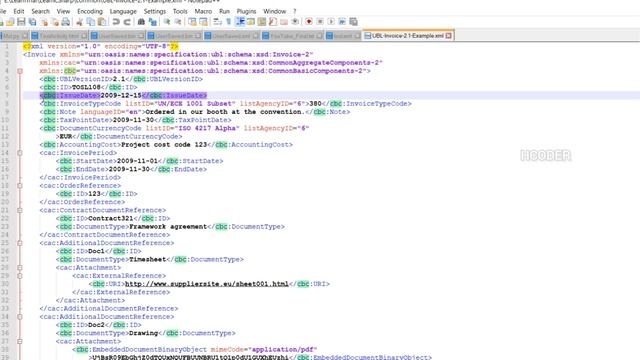Click the Save All toolbar icon
This screenshot has height=360, width=640.
(32, 22)
